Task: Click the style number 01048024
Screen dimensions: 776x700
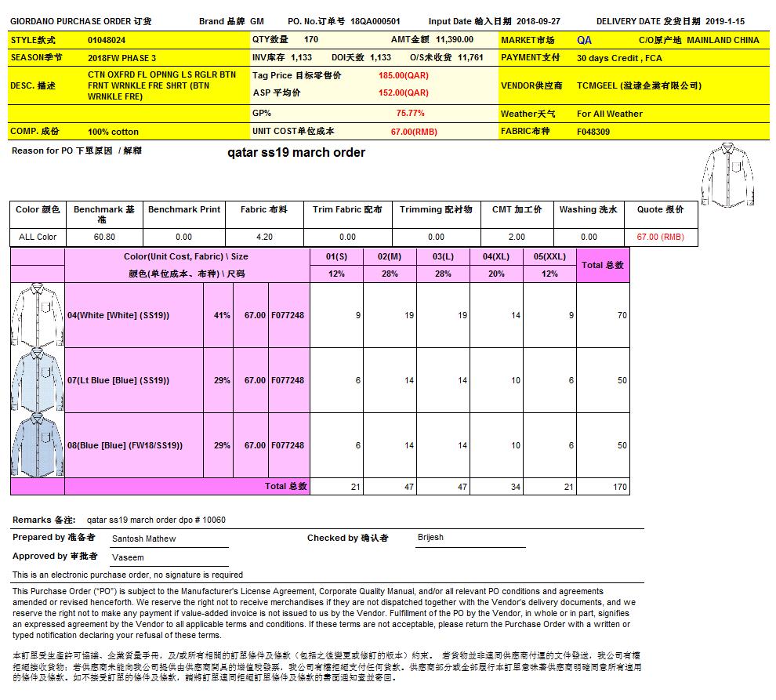Action: [x=107, y=40]
